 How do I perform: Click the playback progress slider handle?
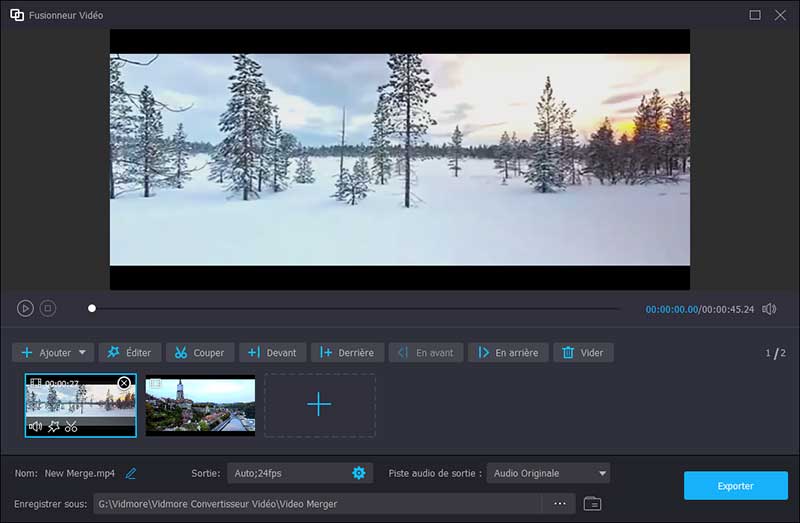[x=92, y=309]
